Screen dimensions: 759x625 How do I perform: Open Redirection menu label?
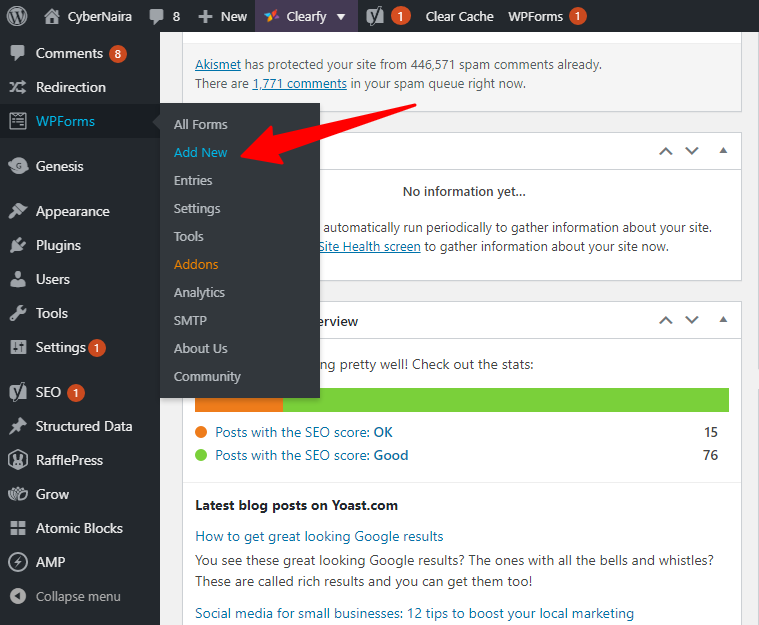tap(71, 87)
